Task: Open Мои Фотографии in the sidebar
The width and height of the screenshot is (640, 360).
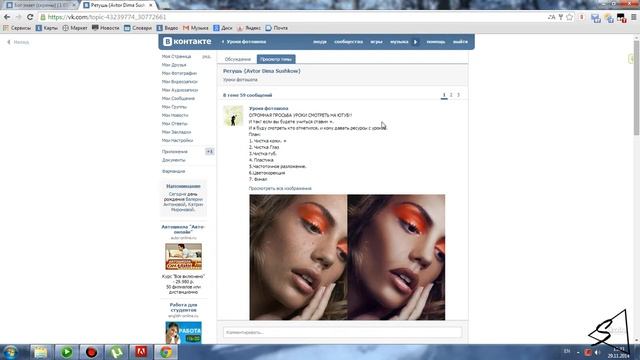Action: (179, 73)
